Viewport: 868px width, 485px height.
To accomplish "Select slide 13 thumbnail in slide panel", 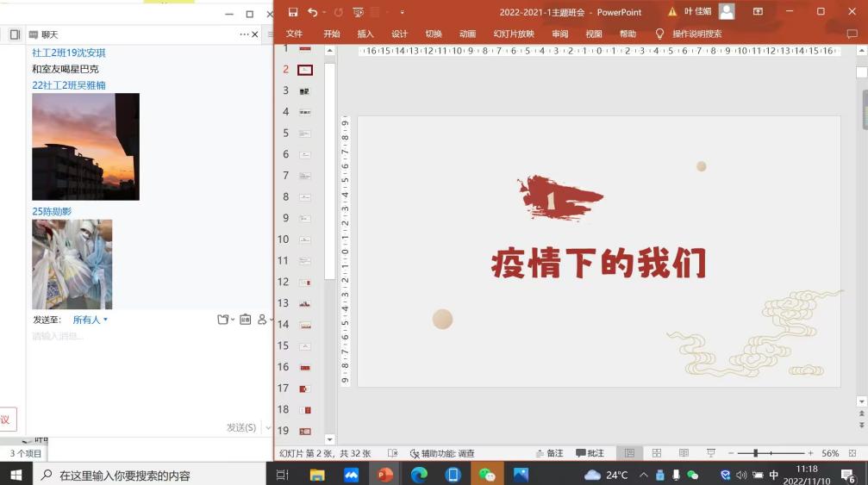I will pos(304,303).
